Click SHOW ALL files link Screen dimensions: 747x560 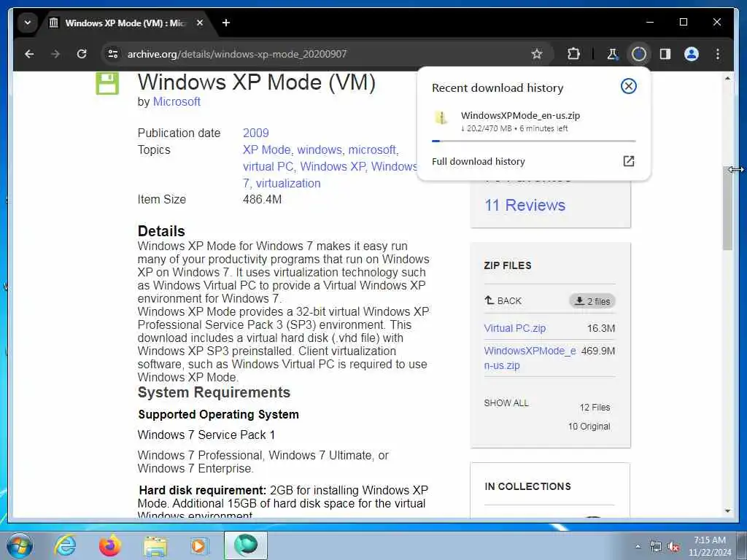506,403
